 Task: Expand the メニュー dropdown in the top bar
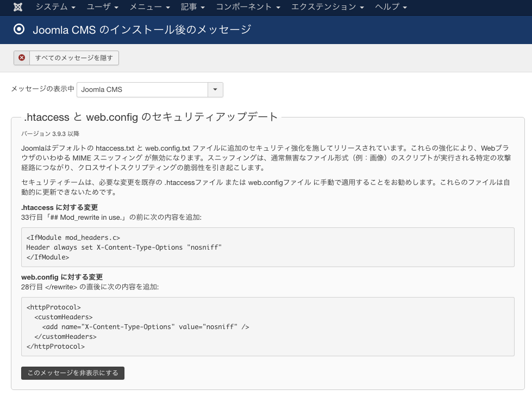149,7
